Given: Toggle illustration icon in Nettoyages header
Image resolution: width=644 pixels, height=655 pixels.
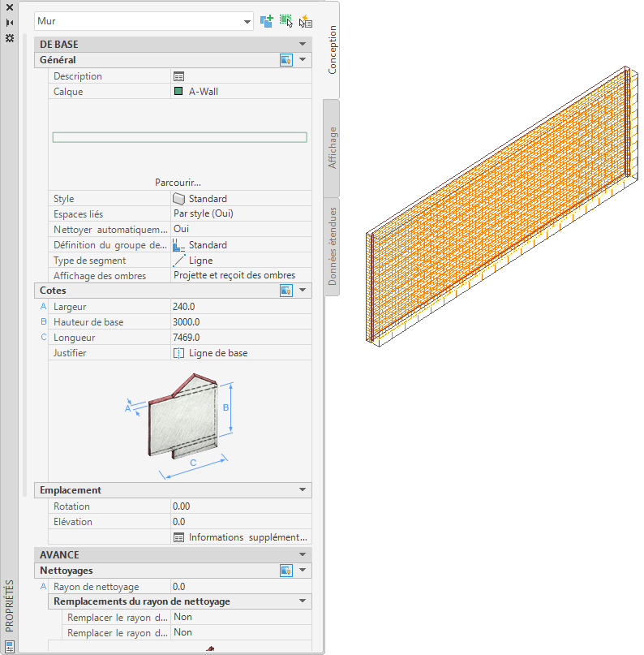Looking at the screenshot, I should tap(286, 571).
